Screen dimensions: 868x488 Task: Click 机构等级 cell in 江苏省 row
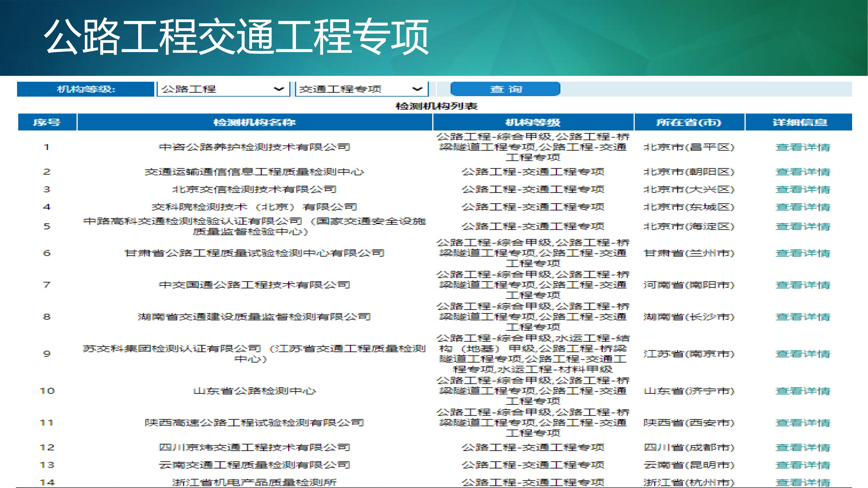click(x=533, y=353)
